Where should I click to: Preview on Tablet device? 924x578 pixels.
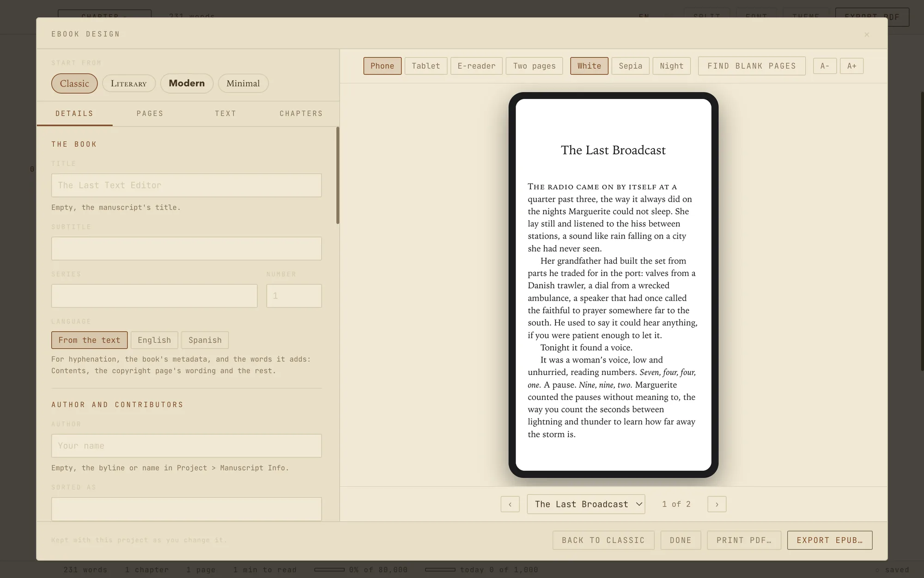pos(426,66)
